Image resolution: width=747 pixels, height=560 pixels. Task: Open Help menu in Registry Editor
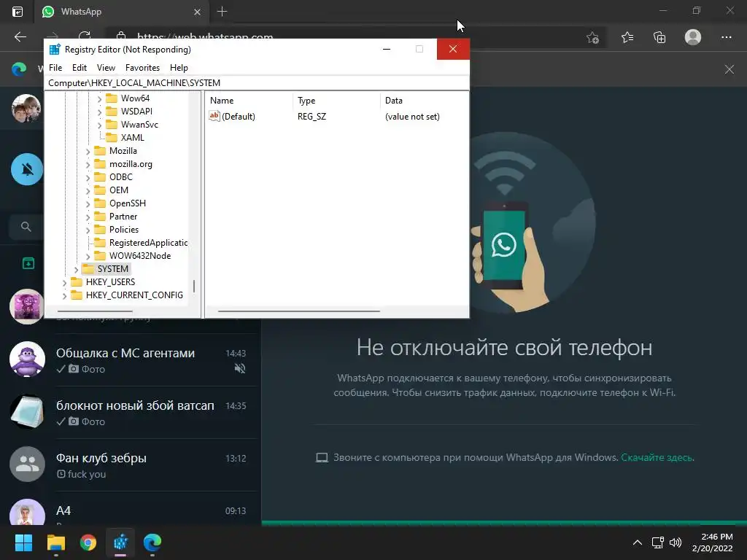[x=179, y=68]
